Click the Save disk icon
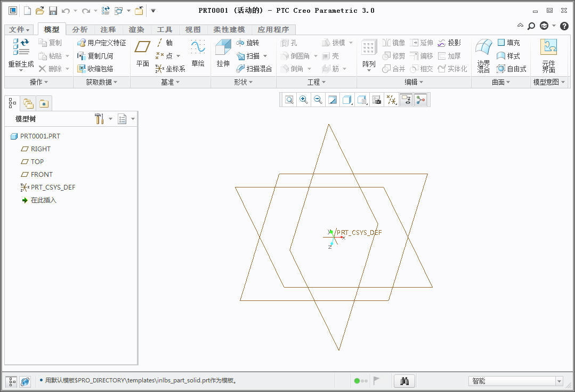The width and height of the screenshot is (575, 392). (53, 11)
